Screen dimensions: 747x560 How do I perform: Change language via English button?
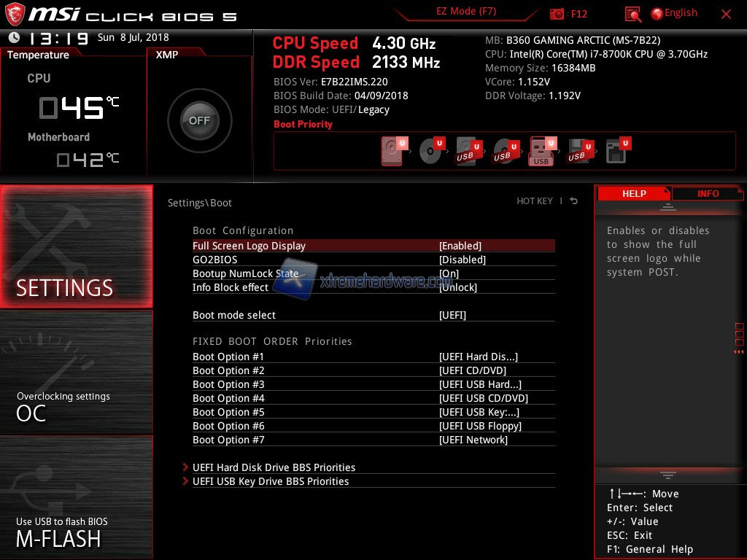point(674,13)
